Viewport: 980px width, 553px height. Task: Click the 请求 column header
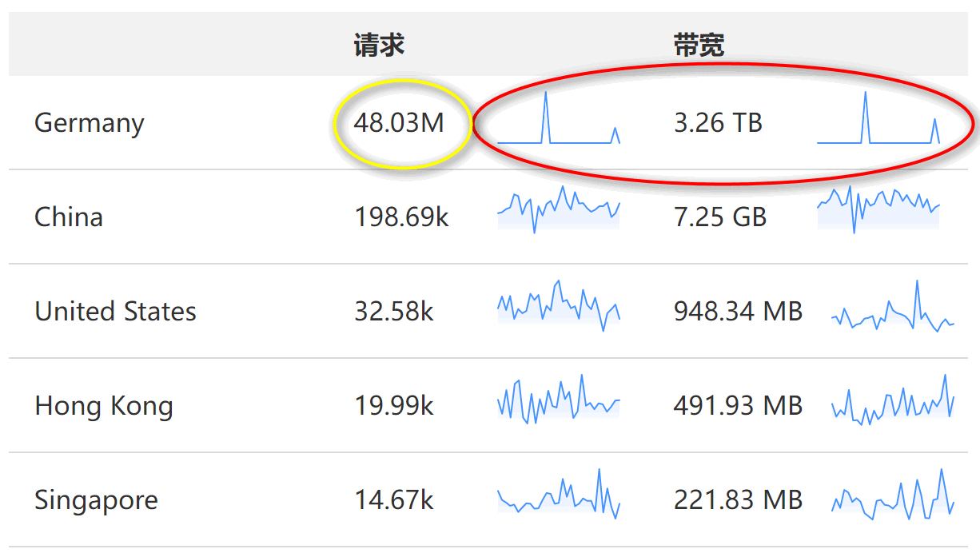(x=379, y=46)
